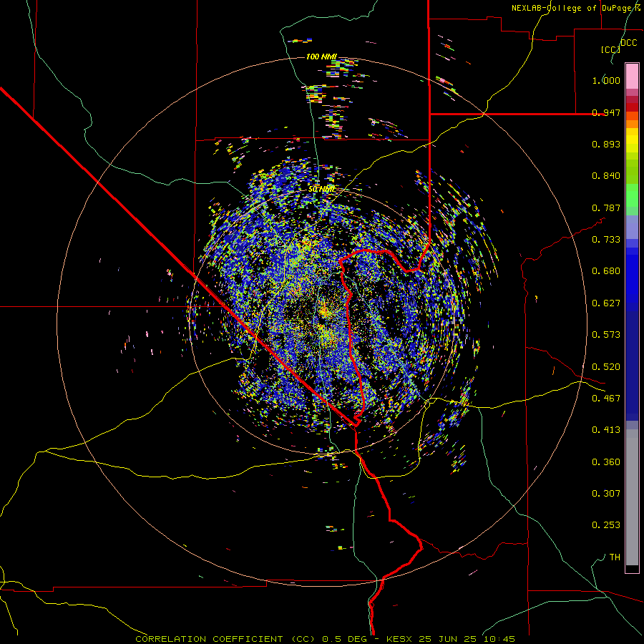Click the KESX station identifier
The height and width of the screenshot is (644, 644).
(x=400, y=639)
